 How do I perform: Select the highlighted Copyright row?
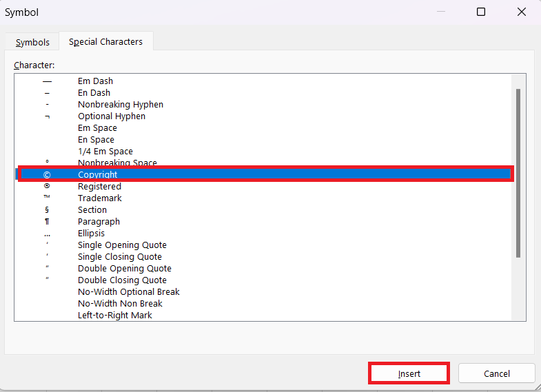pos(263,174)
